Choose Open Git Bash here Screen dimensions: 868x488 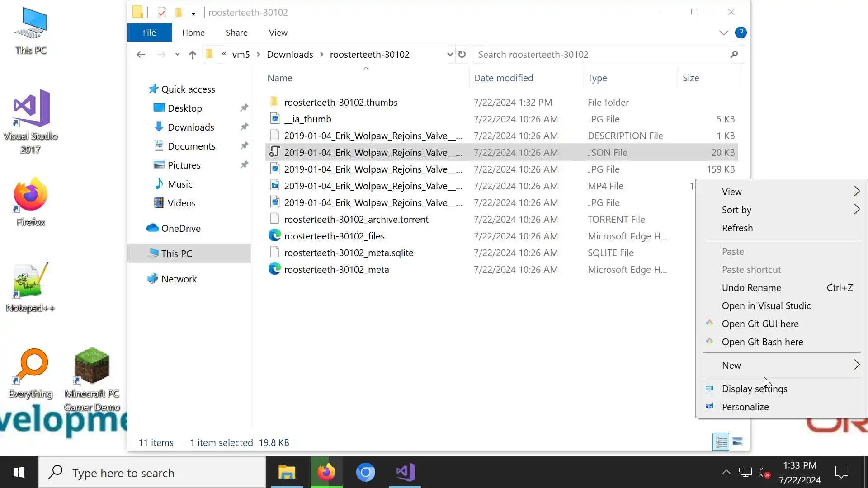pos(762,342)
